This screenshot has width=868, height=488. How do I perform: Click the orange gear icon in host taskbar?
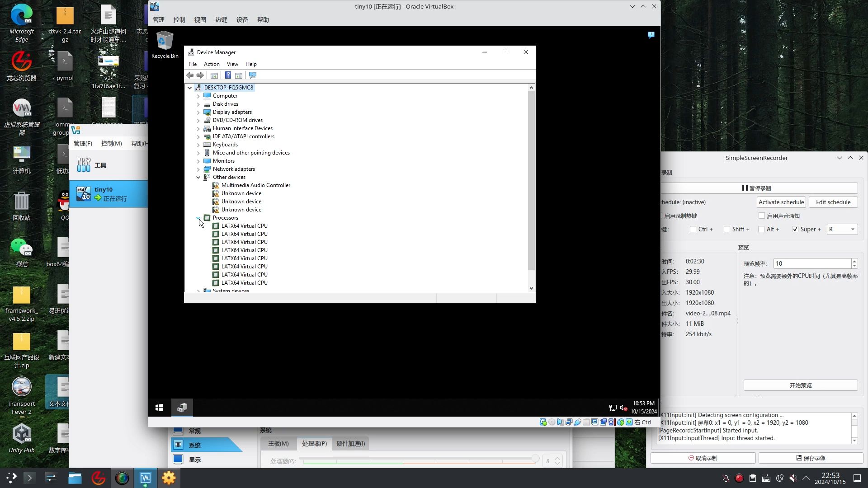coord(169,478)
